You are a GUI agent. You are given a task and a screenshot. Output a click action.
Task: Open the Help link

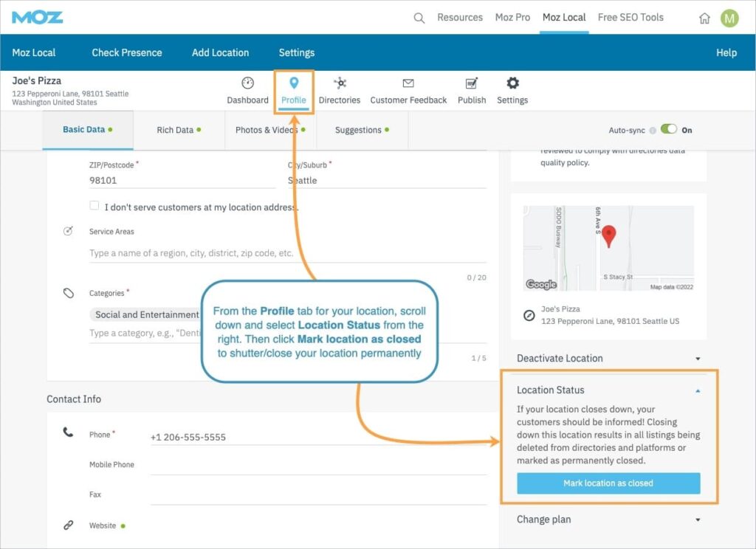coord(726,52)
